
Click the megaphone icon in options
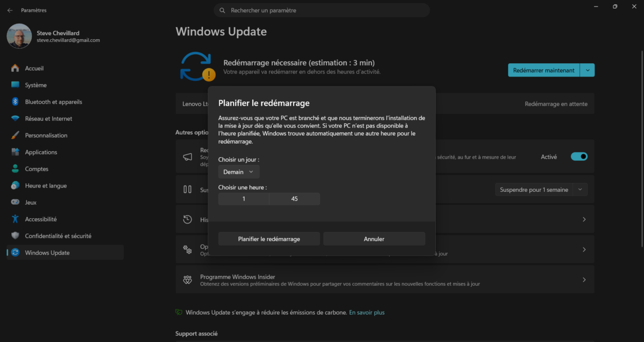[x=187, y=157]
